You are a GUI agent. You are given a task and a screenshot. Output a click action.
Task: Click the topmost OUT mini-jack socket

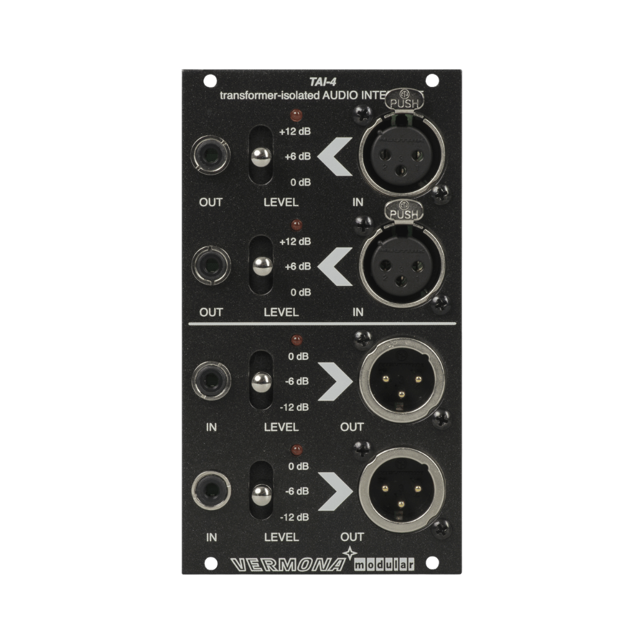coord(210,156)
